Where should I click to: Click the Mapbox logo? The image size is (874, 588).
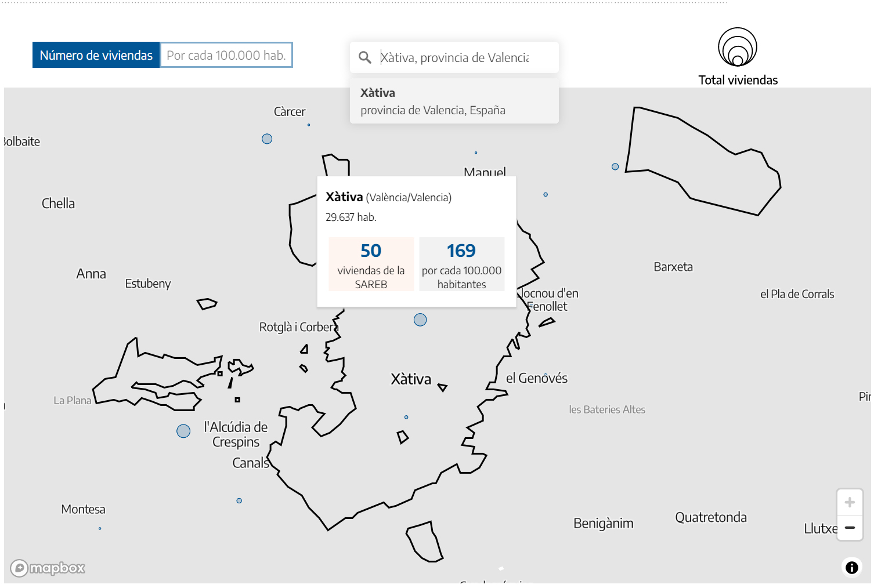click(x=48, y=568)
